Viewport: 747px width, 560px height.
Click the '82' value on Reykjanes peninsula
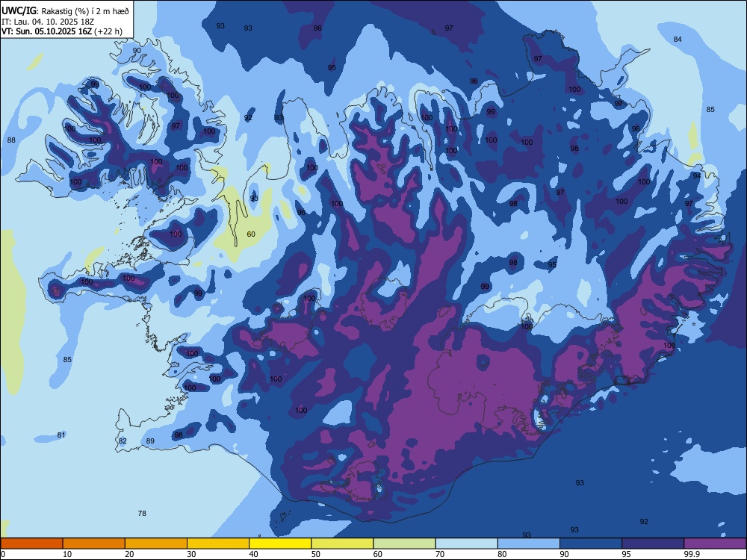[123, 441]
